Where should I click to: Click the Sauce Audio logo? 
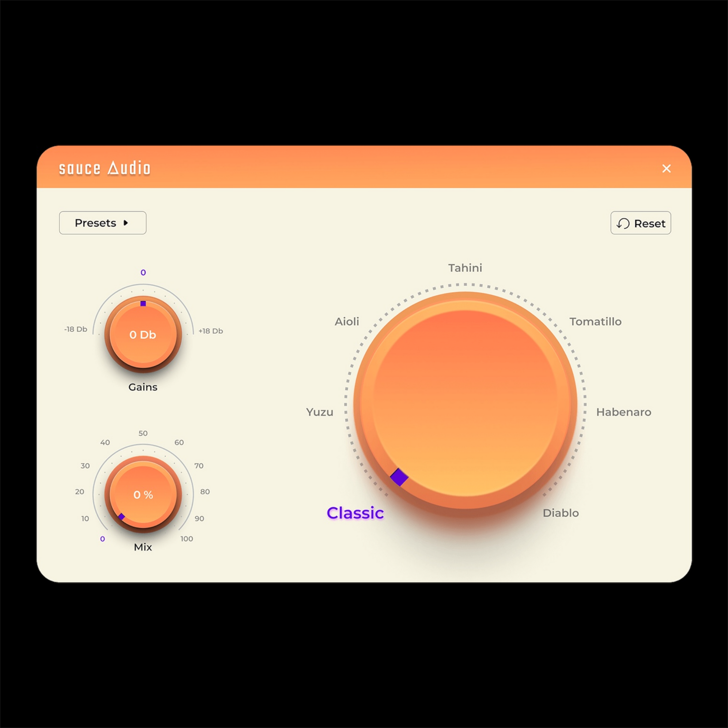(105, 168)
